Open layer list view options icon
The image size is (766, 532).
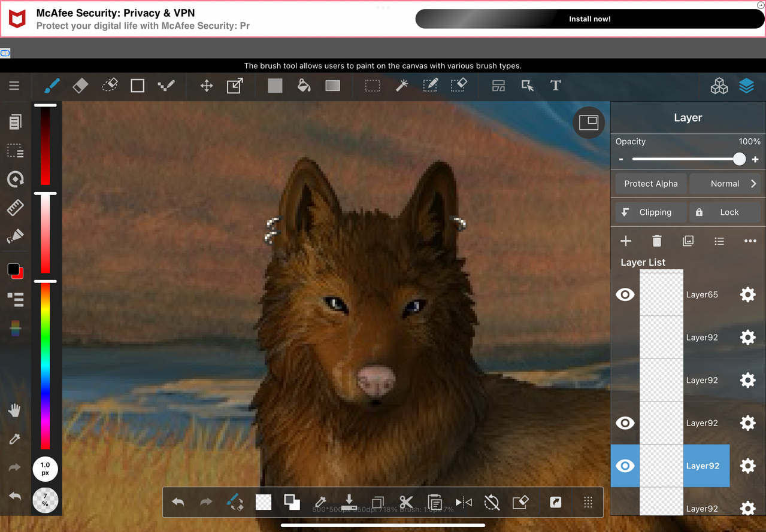pos(719,241)
